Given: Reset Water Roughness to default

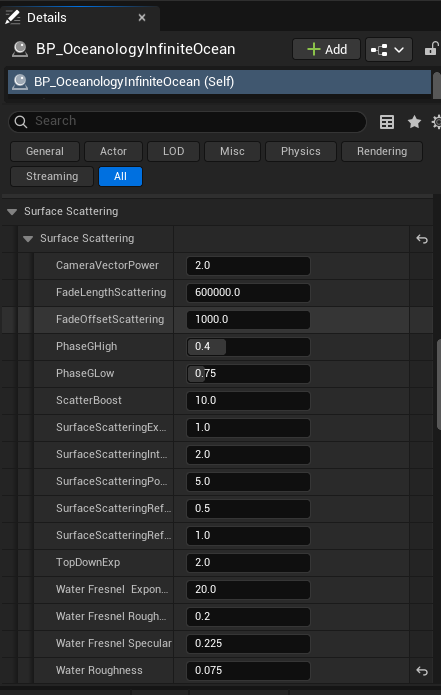Looking at the screenshot, I should 421,671.
